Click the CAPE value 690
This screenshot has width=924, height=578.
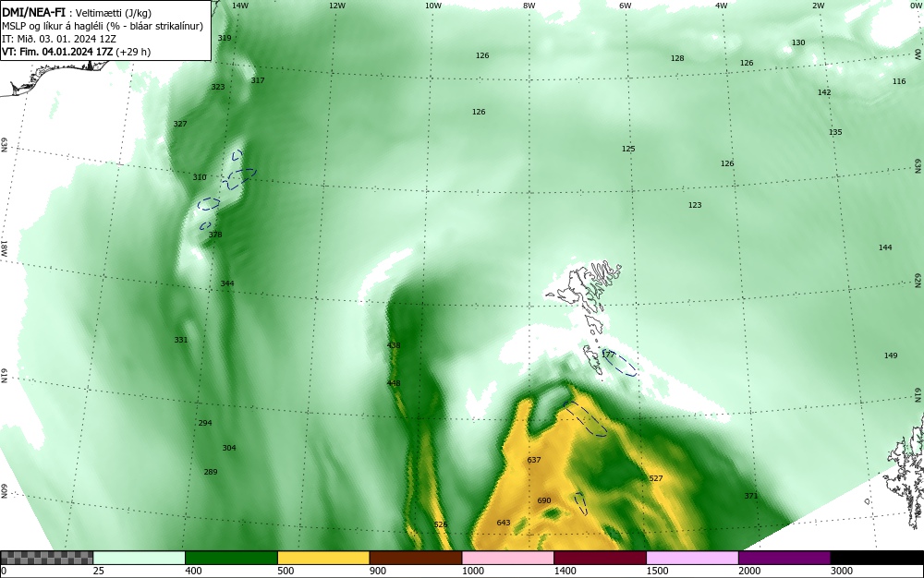(x=544, y=500)
